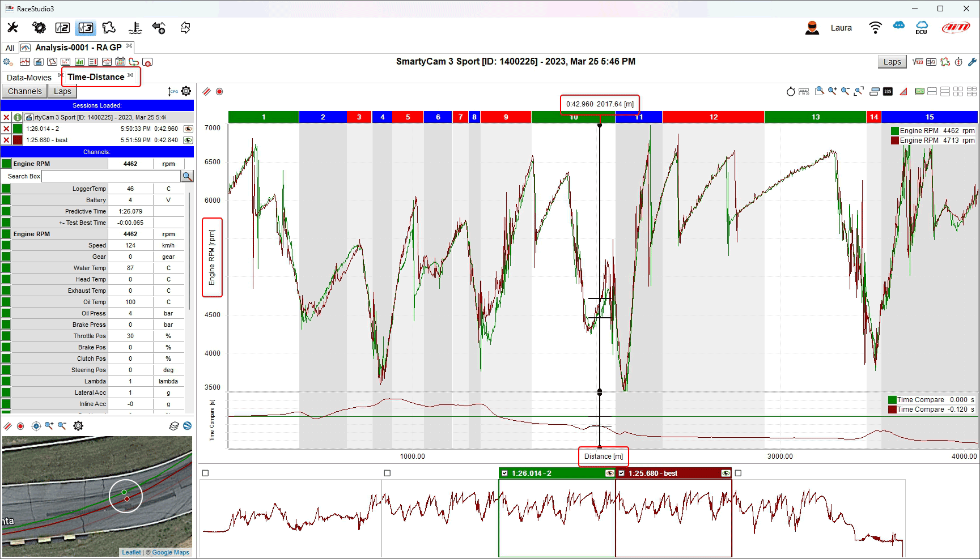Click the zoom-out magnifier above graph
980x559 pixels.
[845, 91]
